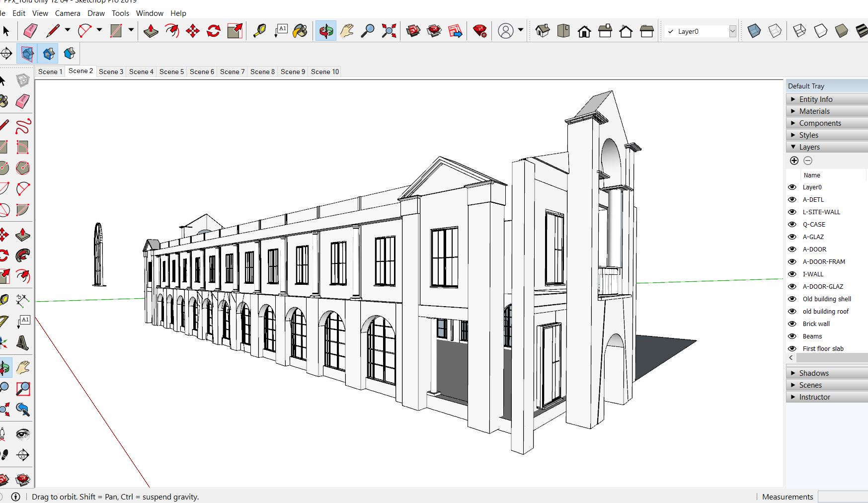Open the Help menu
Image resolution: width=868 pixels, height=503 pixels.
(178, 13)
